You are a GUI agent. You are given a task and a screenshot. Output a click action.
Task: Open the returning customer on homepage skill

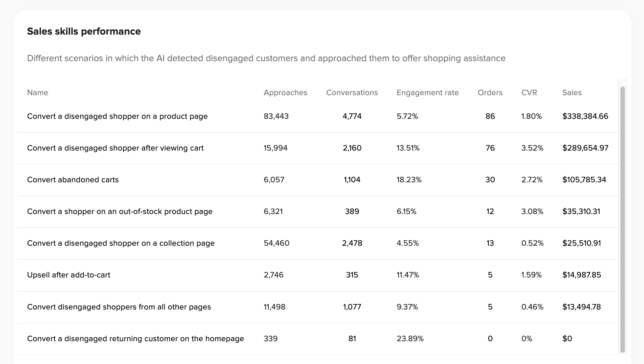click(x=135, y=339)
